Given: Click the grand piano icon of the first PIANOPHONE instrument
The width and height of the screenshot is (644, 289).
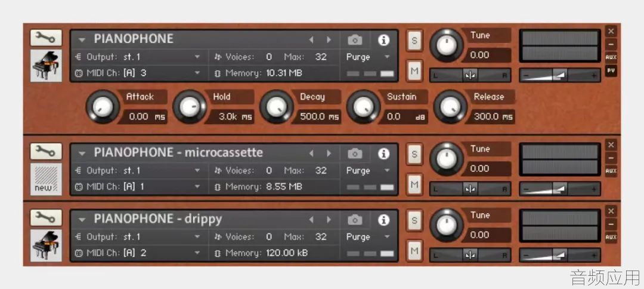Looking at the screenshot, I should [46, 65].
